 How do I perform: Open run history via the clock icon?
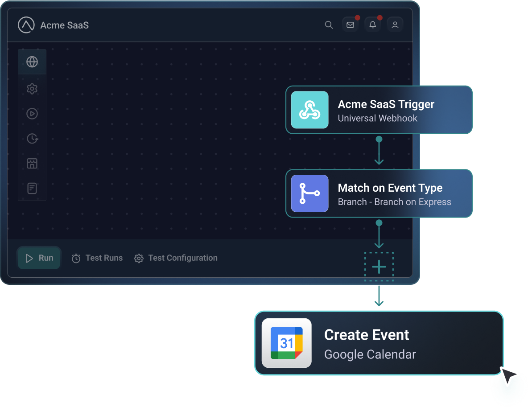(32, 139)
